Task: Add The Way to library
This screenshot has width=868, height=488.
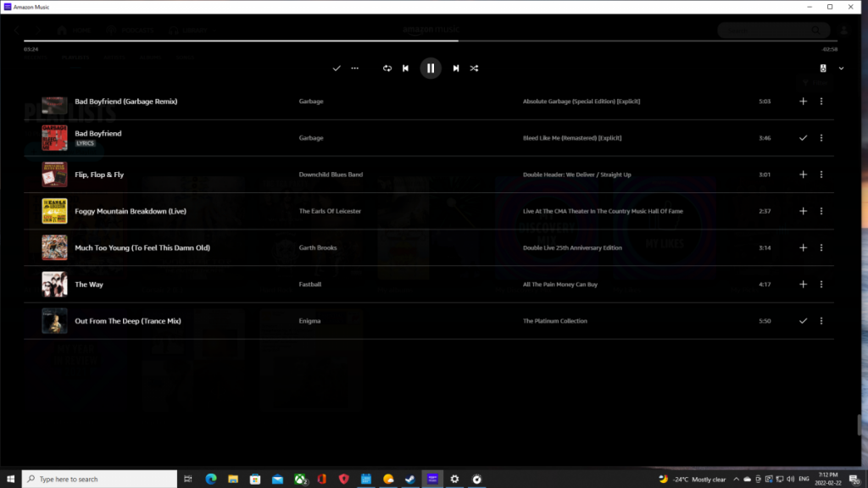Action: tap(803, 284)
